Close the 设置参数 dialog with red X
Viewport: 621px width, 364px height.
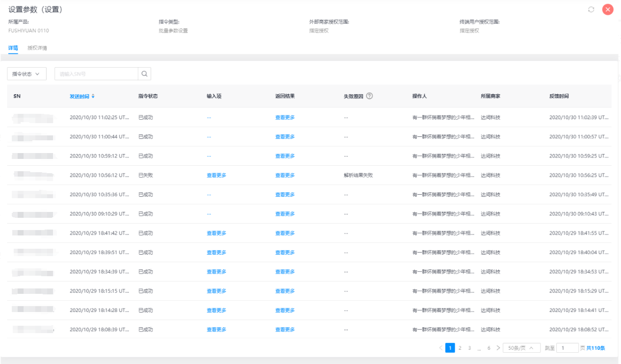click(608, 9)
